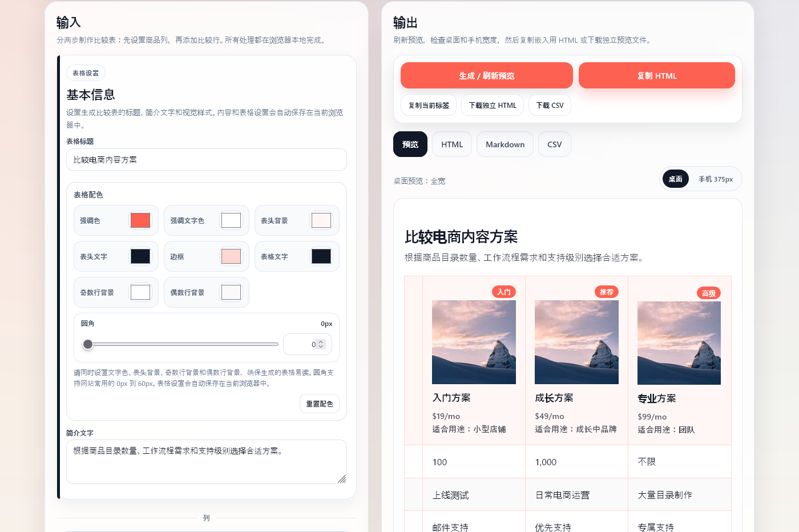Click the 复制 HTML button

click(657, 75)
